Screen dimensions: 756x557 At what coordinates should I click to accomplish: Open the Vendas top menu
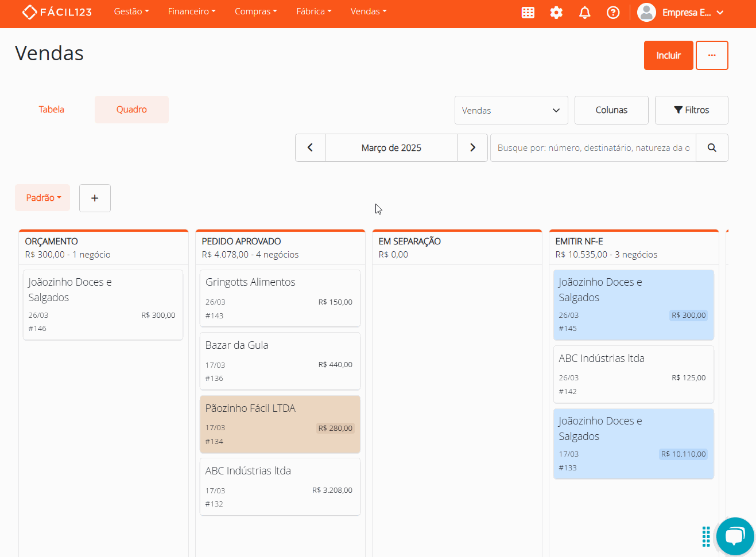point(369,11)
